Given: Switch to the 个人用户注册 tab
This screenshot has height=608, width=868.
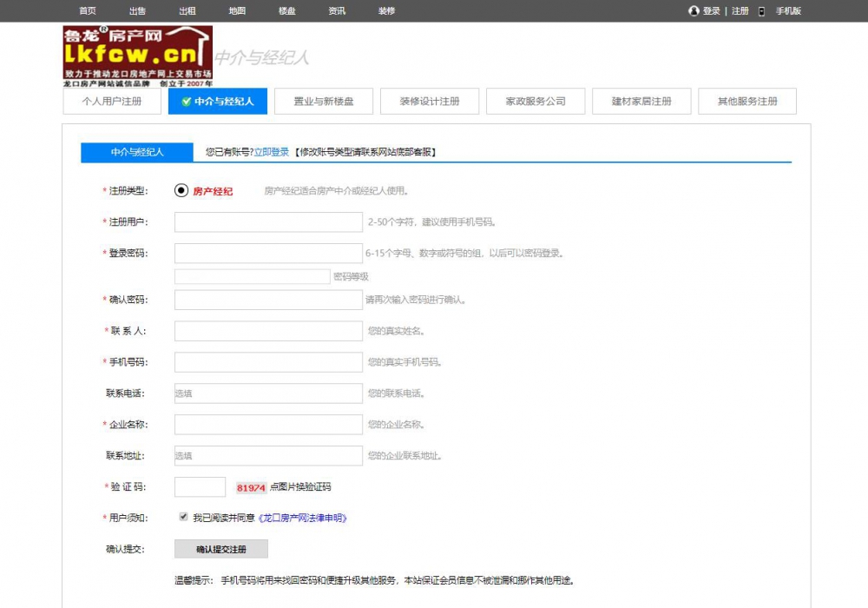Looking at the screenshot, I should click(x=112, y=102).
